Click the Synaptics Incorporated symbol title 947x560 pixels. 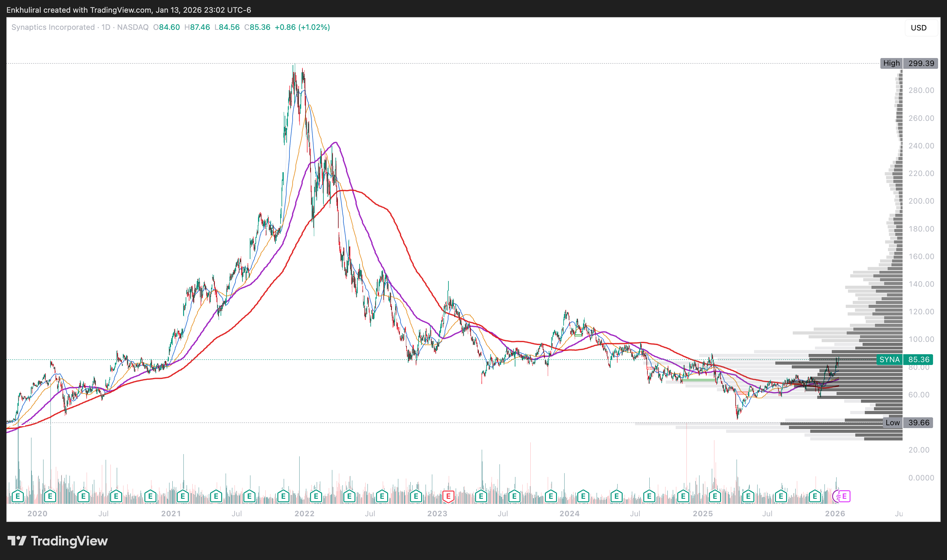tap(53, 27)
